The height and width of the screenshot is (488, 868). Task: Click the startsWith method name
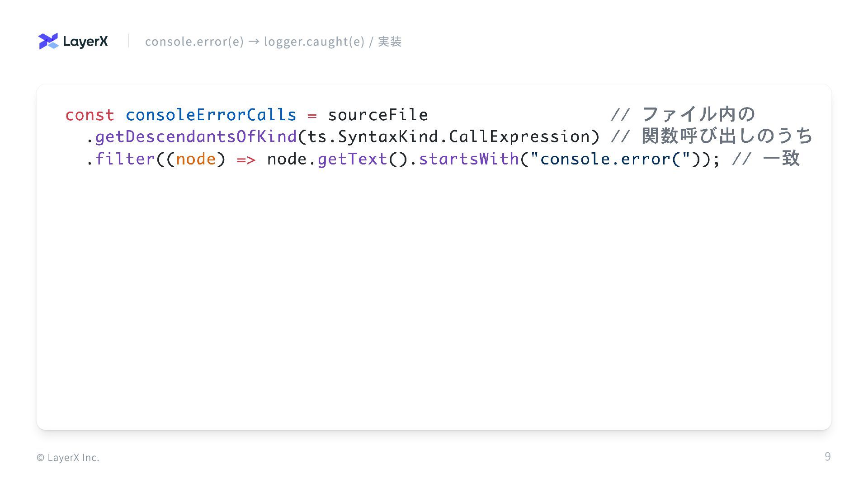pos(469,159)
